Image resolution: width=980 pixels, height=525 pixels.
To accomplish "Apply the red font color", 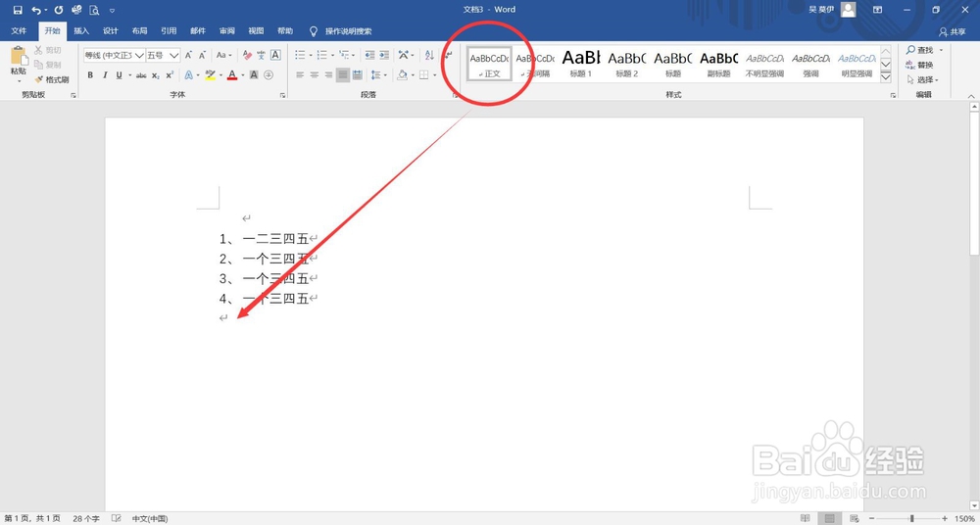I will (x=232, y=75).
